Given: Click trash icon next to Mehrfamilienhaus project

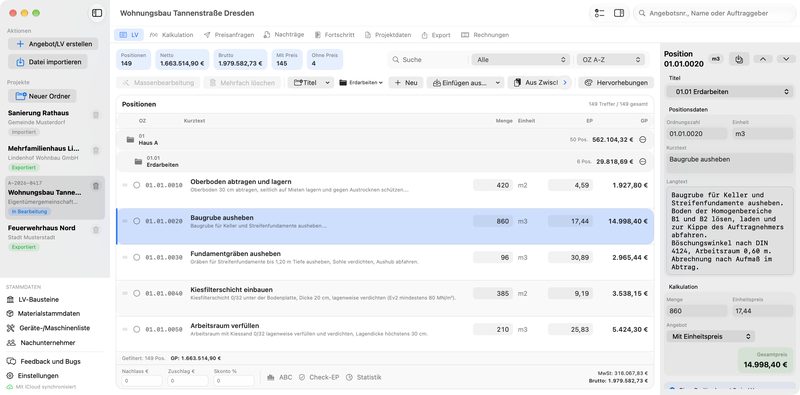Looking at the screenshot, I should click(96, 151).
